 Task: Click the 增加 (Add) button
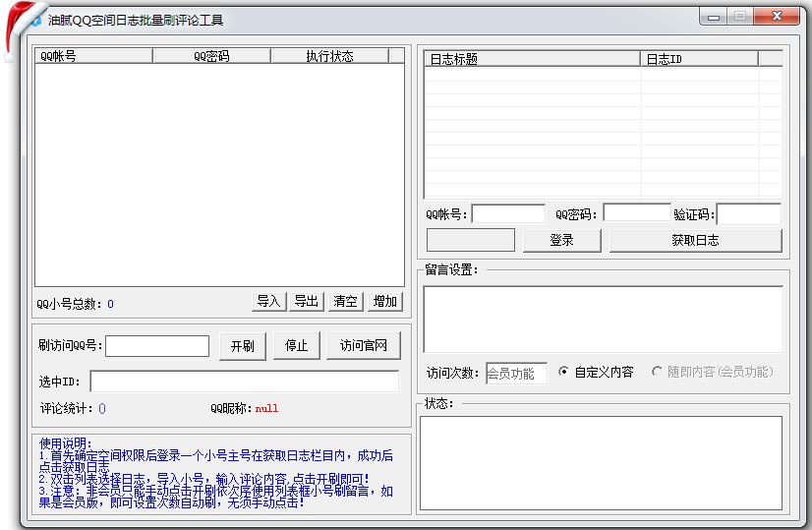pyautogui.click(x=384, y=302)
